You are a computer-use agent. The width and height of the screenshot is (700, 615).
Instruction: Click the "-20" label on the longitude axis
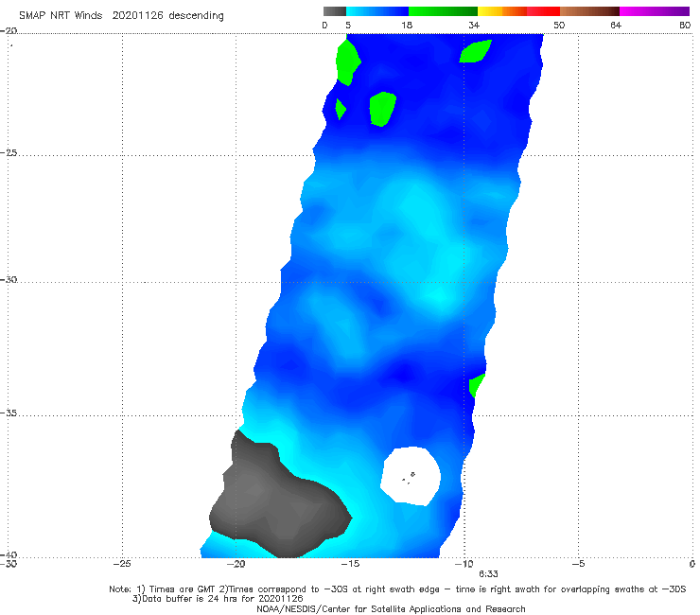point(236,564)
